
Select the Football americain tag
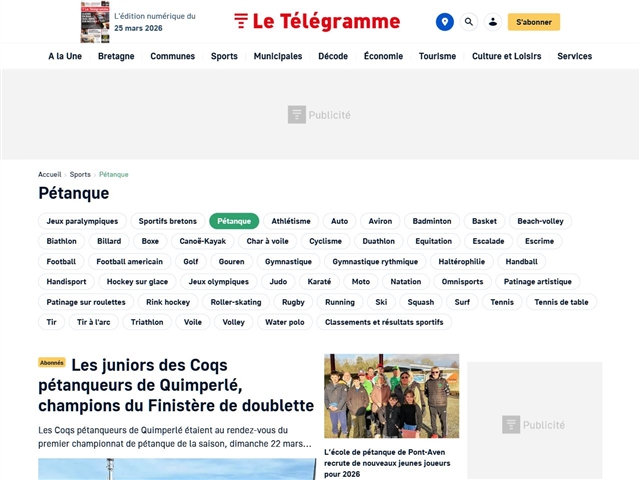point(129,262)
